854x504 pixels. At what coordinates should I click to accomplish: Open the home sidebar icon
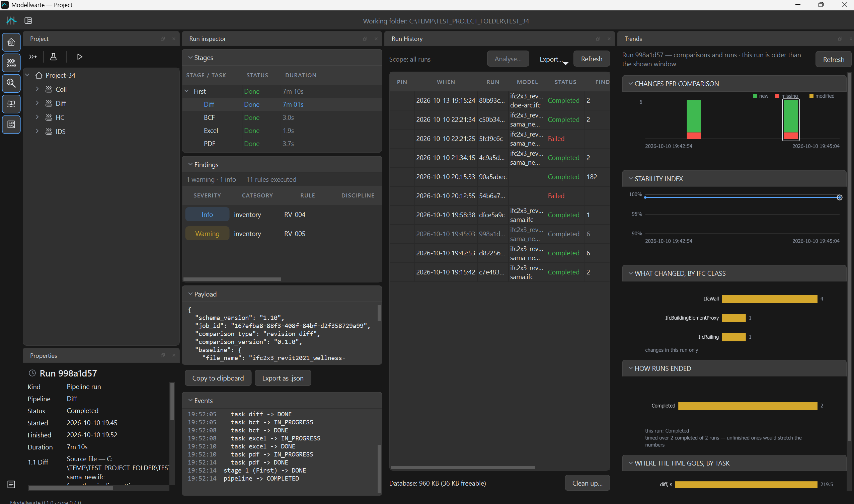(x=11, y=42)
